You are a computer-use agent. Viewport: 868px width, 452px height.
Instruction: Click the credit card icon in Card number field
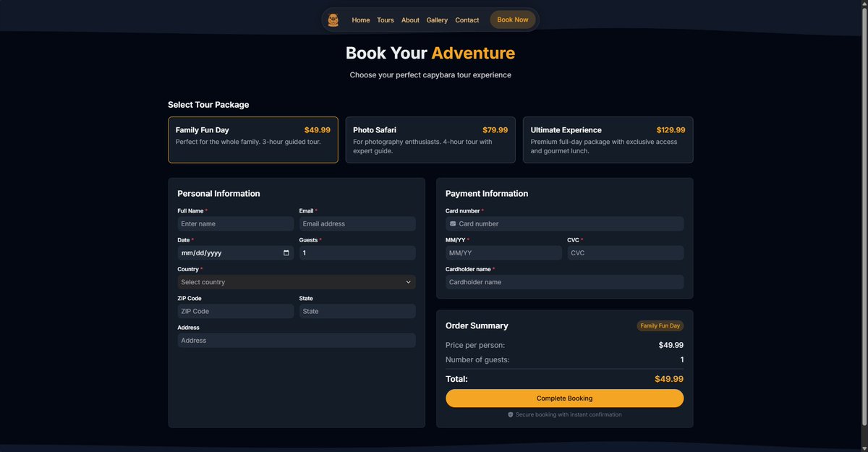[x=453, y=224]
